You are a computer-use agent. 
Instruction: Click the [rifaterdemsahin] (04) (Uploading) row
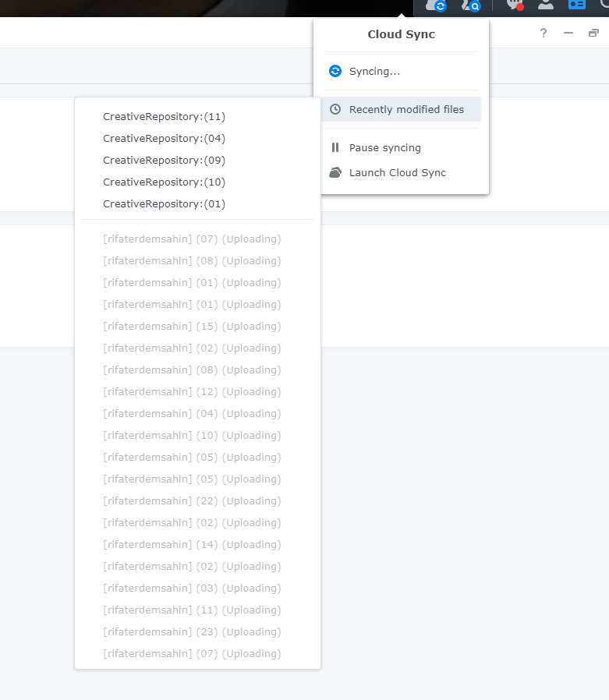[197, 414]
